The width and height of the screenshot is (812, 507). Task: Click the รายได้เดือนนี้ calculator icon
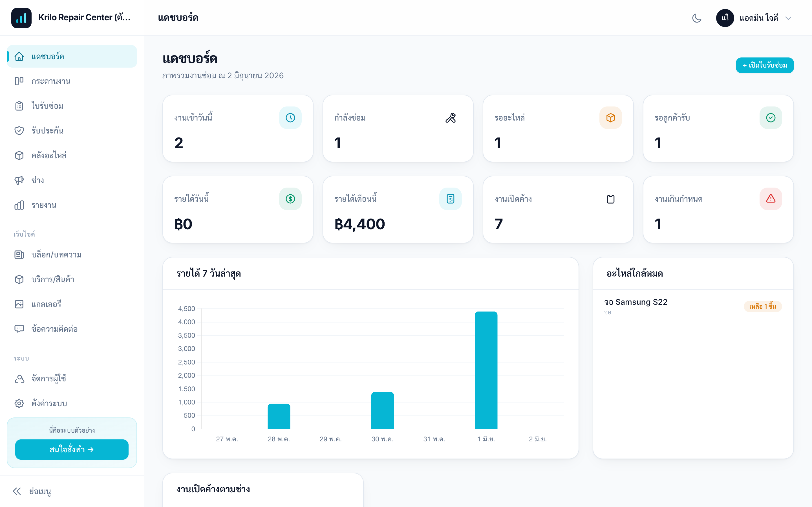tap(450, 199)
